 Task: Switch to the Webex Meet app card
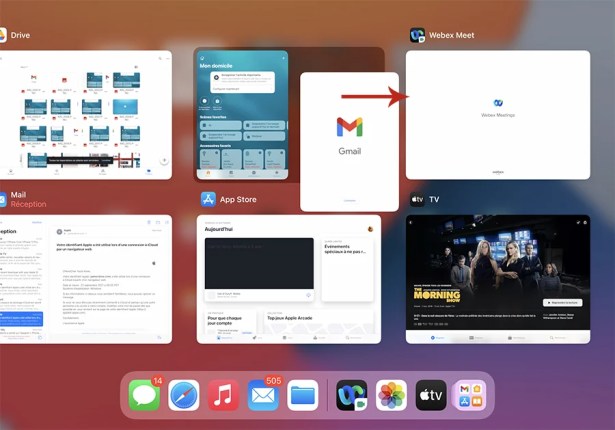498,115
